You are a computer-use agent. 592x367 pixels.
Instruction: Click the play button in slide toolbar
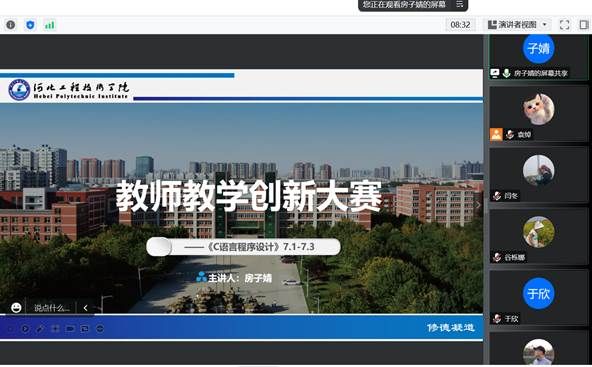coord(25,329)
